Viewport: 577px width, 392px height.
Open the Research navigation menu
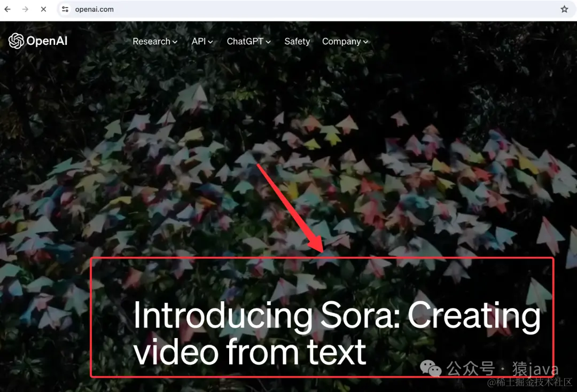tap(152, 42)
